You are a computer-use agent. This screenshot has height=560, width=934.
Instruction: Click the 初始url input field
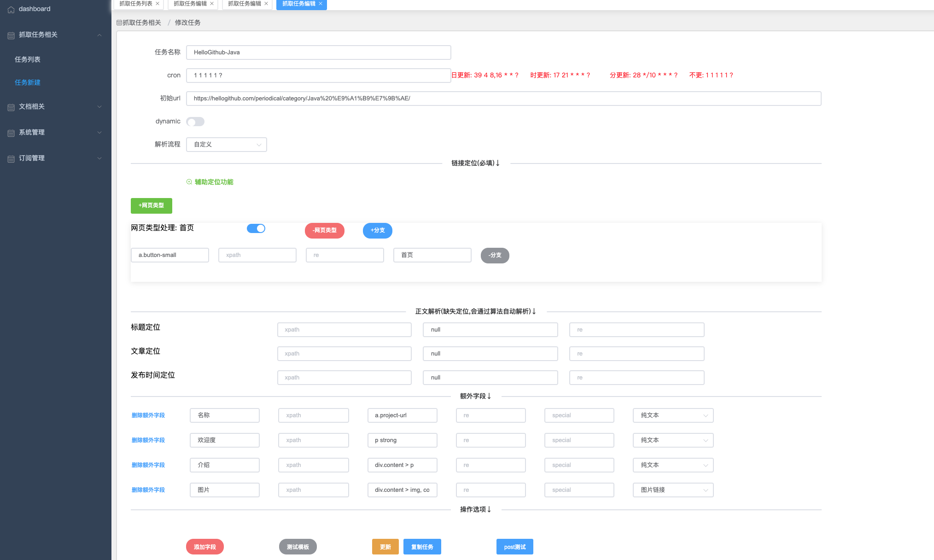point(503,99)
